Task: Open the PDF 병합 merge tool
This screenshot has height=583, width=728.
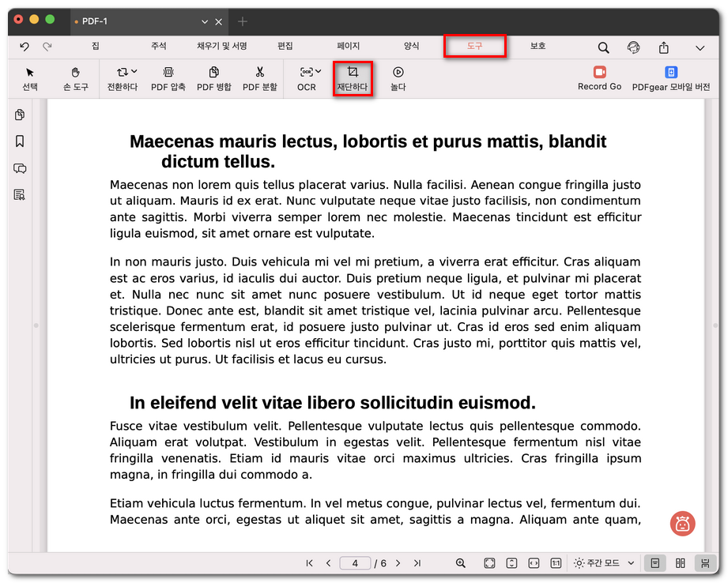Action: (213, 73)
